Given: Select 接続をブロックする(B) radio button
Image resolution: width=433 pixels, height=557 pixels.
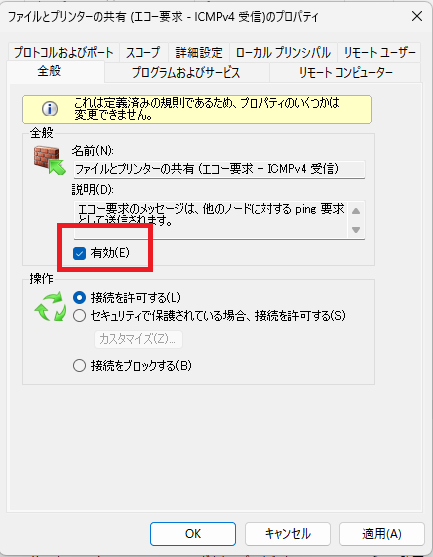Looking at the screenshot, I should [x=79, y=365].
